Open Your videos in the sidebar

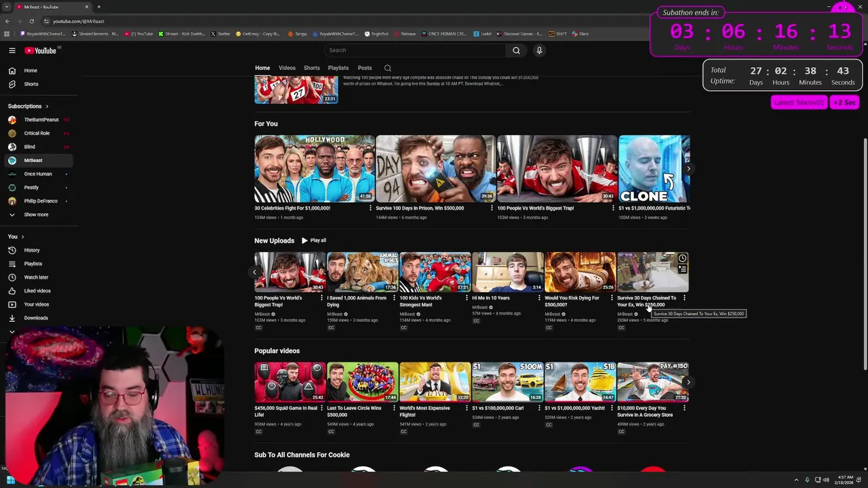pyautogui.click(x=40, y=304)
